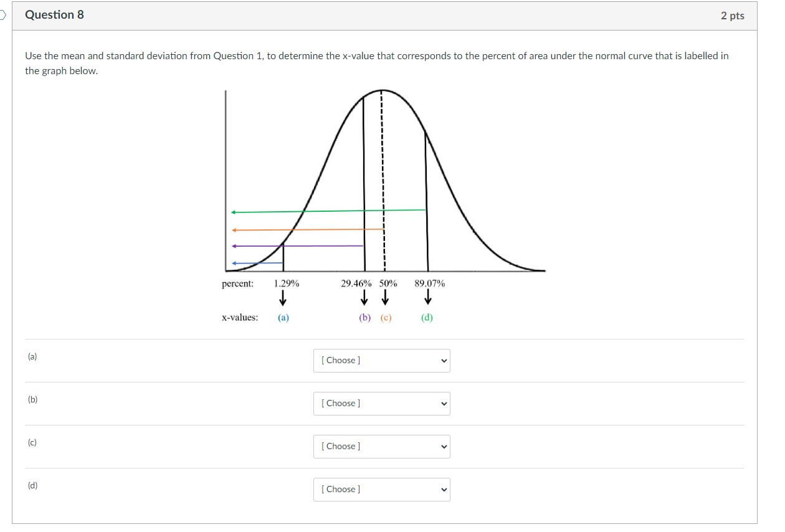The height and width of the screenshot is (532, 785).
Task: Click the green (d) x-value label
Action: pos(427,317)
